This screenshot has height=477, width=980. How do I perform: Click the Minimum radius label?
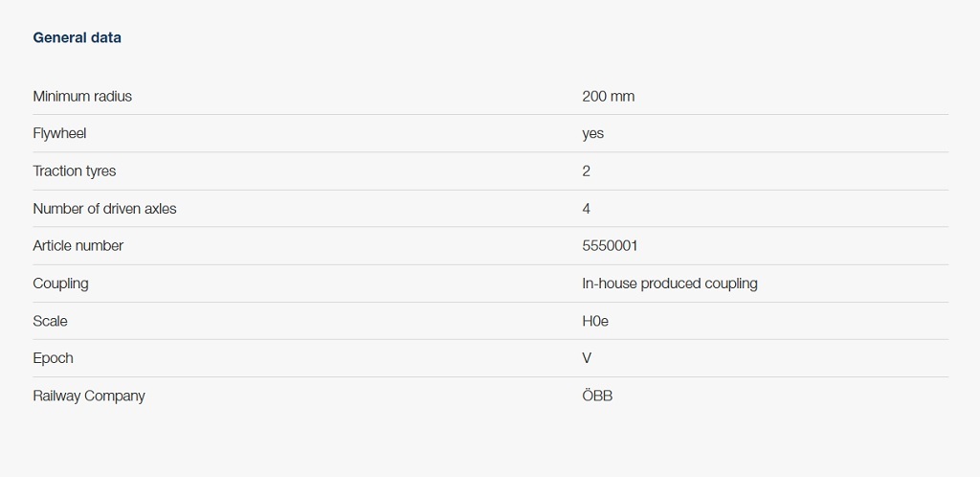82,96
